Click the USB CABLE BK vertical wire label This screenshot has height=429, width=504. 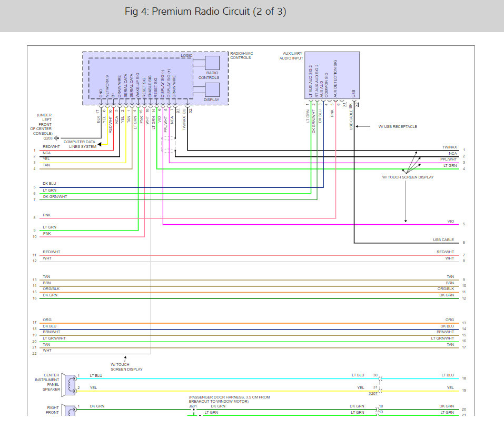tap(351, 116)
